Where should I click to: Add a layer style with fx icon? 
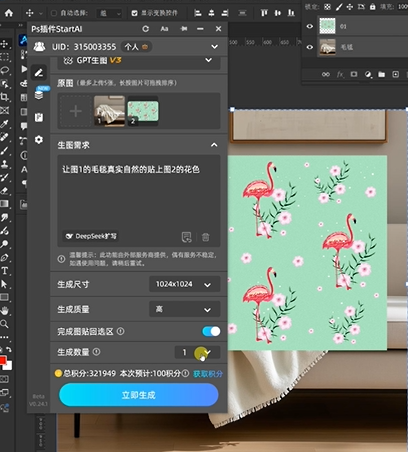pyautogui.click(x=340, y=74)
